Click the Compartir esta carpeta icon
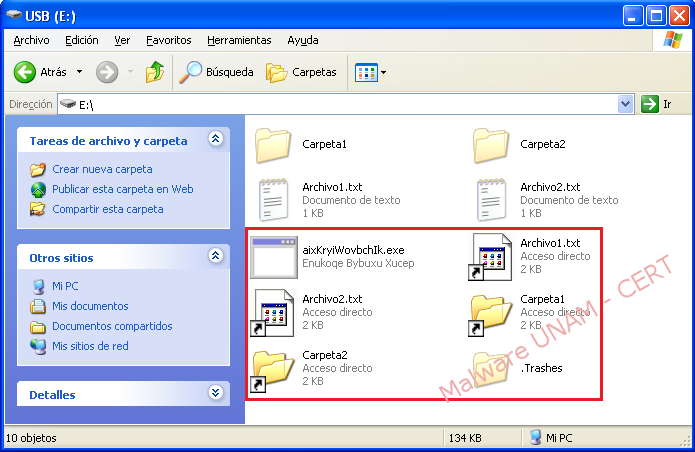Screen dimensions: 695x452 click(x=38, y=209)
